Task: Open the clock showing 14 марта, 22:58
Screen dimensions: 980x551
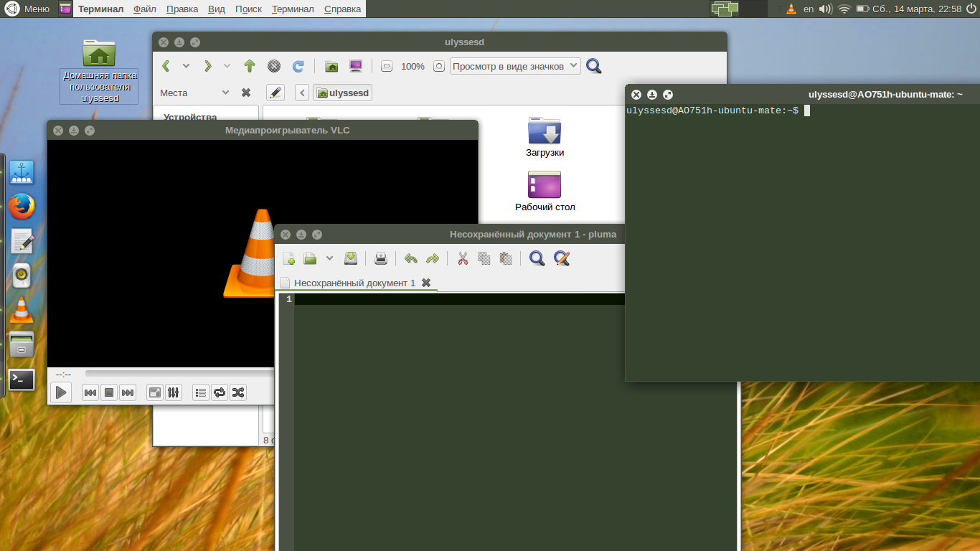Action: tap(916, 9)
